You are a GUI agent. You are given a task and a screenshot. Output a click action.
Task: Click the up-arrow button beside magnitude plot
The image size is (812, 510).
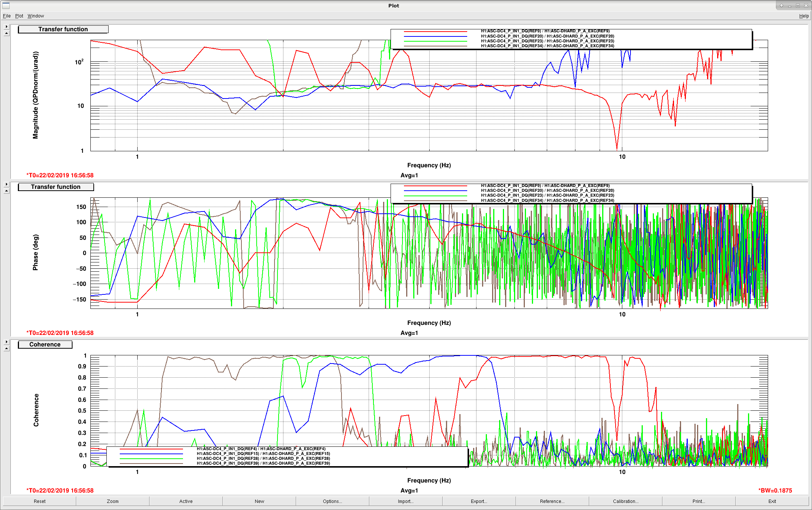click(6, 33)
